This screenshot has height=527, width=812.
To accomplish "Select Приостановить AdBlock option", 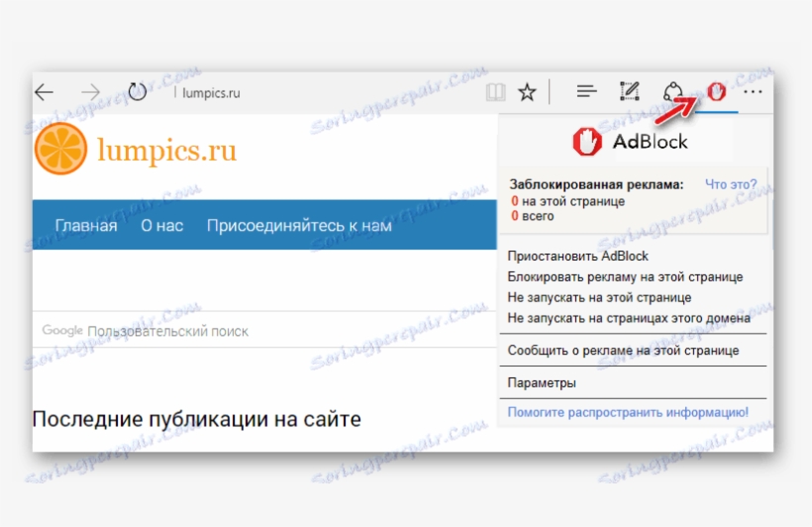I will click(x=577, y=256).
